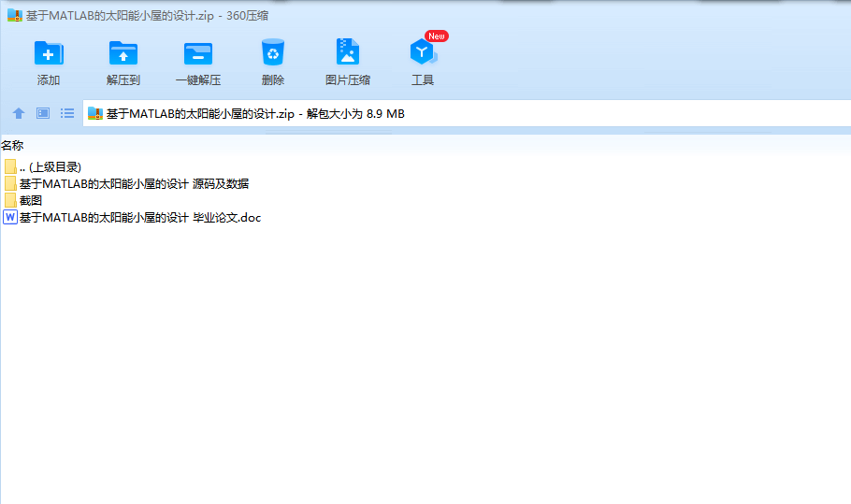This screenshot has height=504, width=851.
Task: Switch to the thumbnail view icon
Action: [x=43, y=113]
